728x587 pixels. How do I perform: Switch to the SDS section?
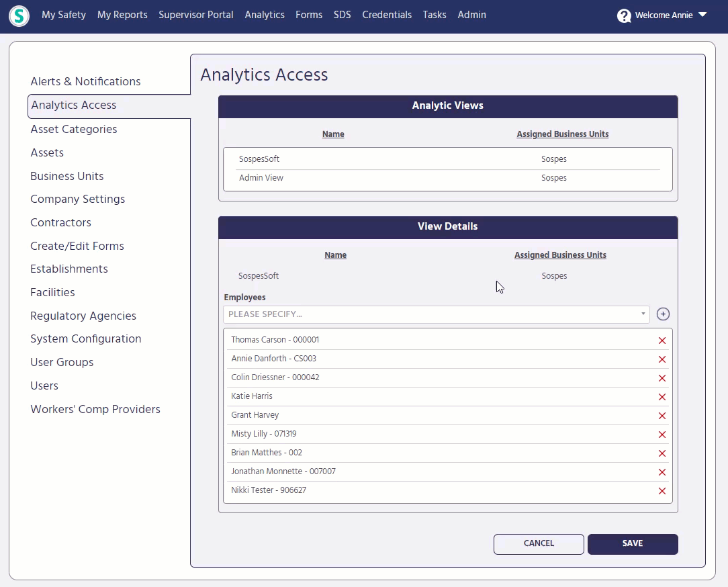click(342, 14)
